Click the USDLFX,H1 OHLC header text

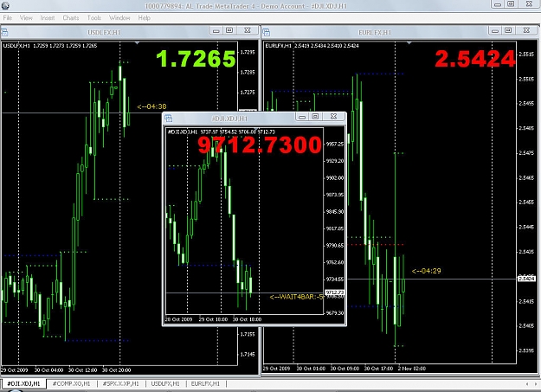point(50,46)
